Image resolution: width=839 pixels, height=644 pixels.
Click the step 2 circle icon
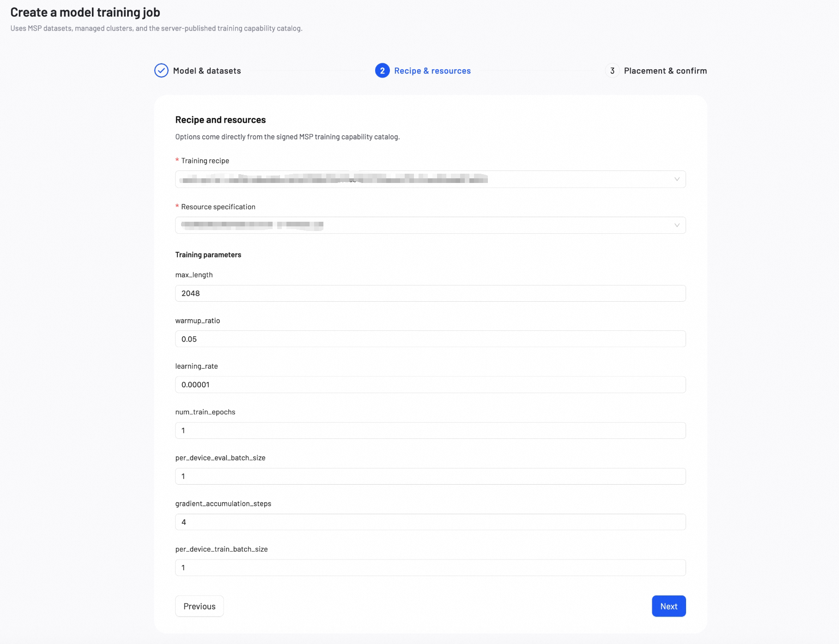coord(382,71)
